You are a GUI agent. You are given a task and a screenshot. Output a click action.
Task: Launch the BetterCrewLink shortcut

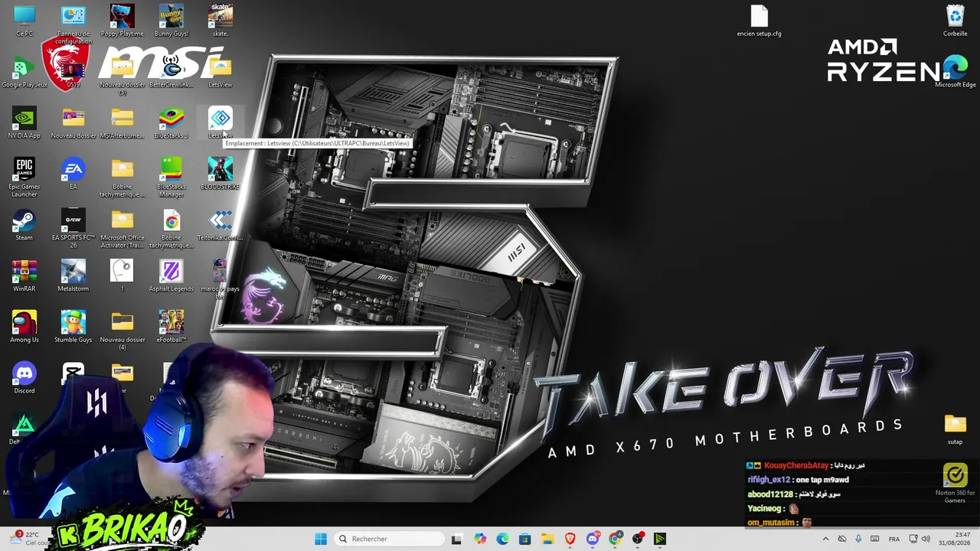(x=171, y=72)
